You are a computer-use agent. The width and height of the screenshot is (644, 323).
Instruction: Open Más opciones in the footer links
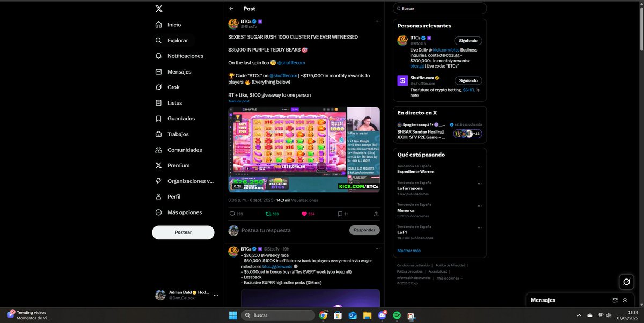coord(449,278)
